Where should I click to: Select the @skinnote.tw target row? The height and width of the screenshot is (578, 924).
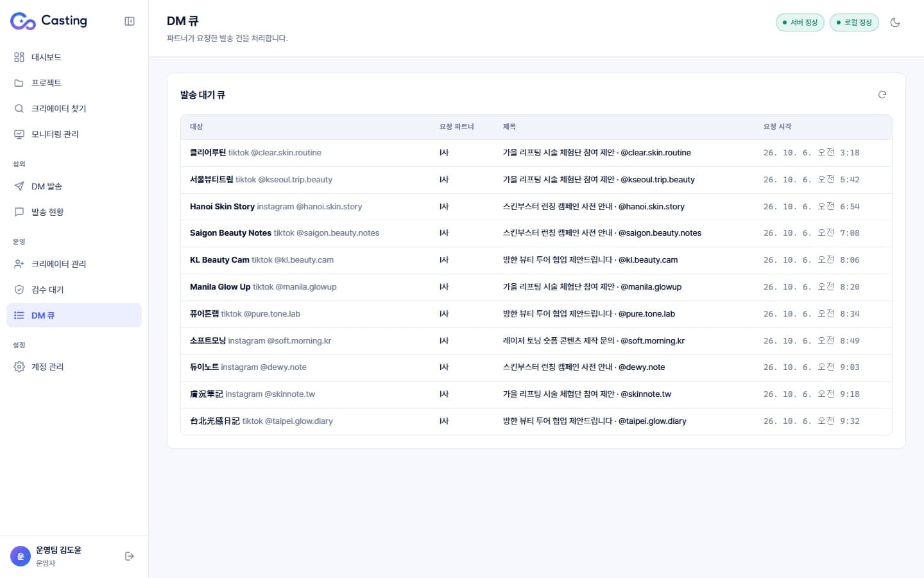[536, 394]
